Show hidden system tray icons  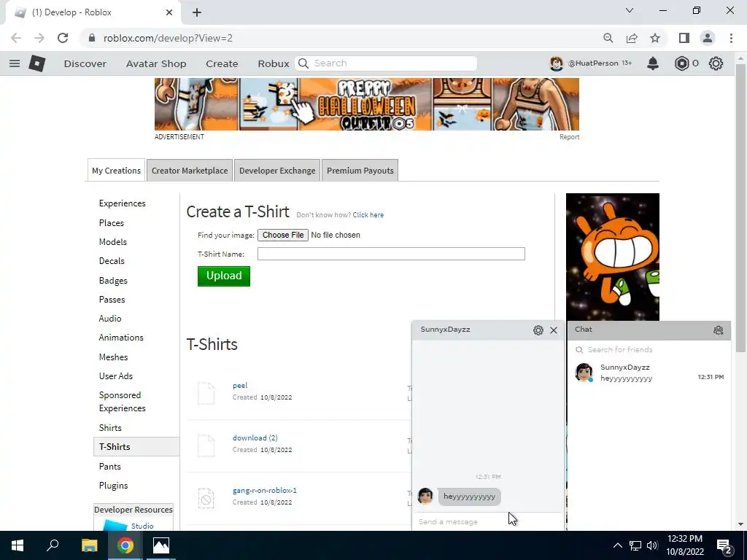(617, 545)
